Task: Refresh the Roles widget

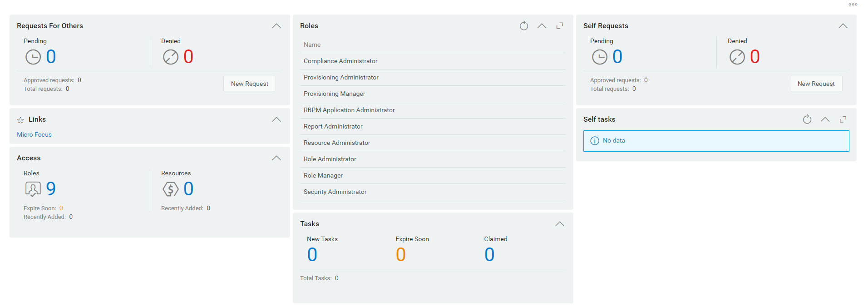Action: point(524,26)
